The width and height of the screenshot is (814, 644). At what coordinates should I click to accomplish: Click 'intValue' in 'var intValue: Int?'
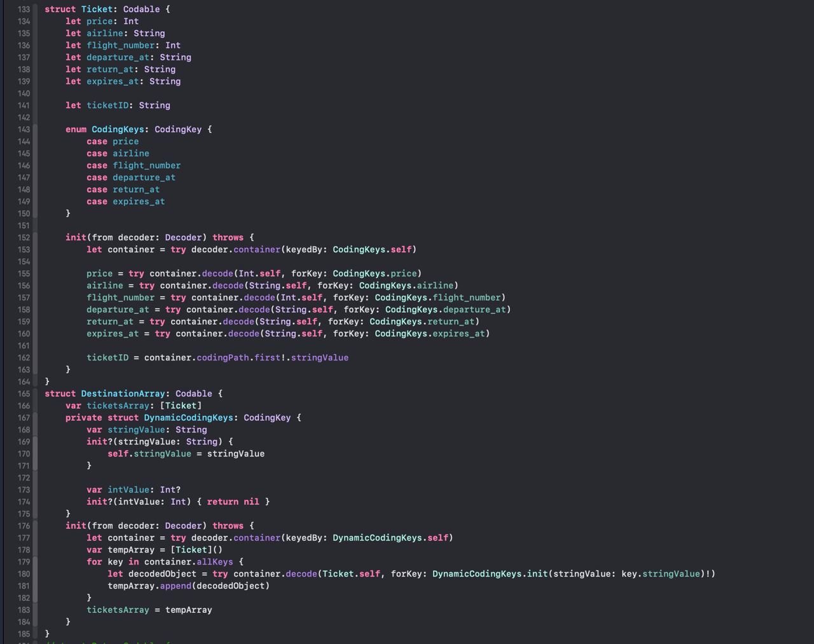point(128,491)
